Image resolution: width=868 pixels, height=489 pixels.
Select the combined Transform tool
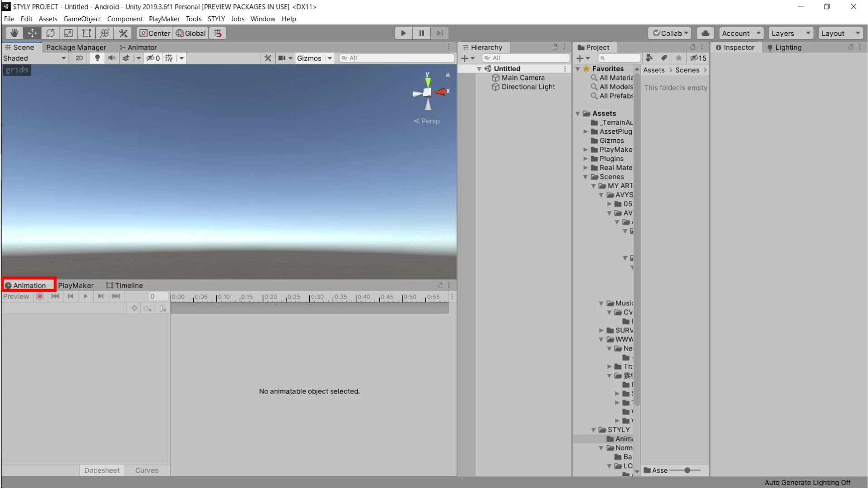point(105,33)
